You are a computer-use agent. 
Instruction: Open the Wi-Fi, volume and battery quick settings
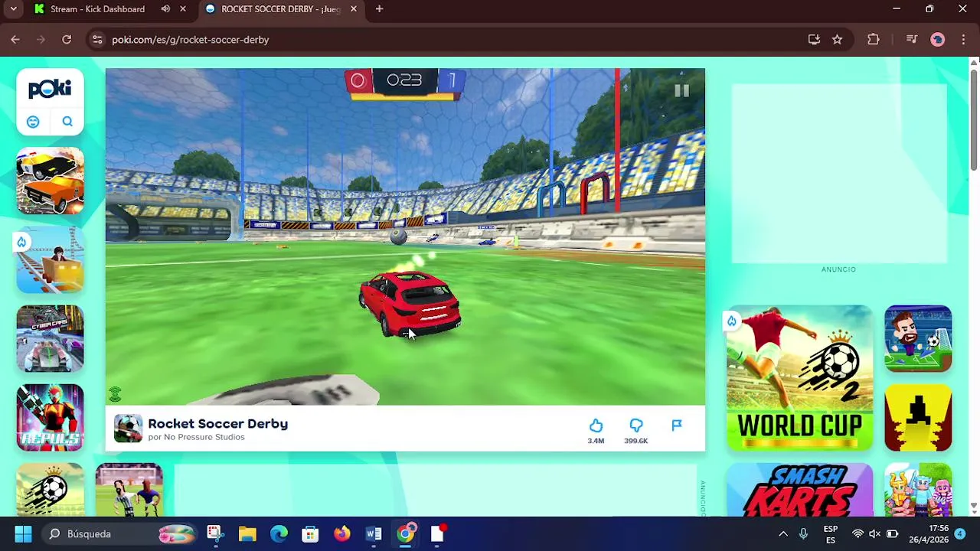(874, 534)
